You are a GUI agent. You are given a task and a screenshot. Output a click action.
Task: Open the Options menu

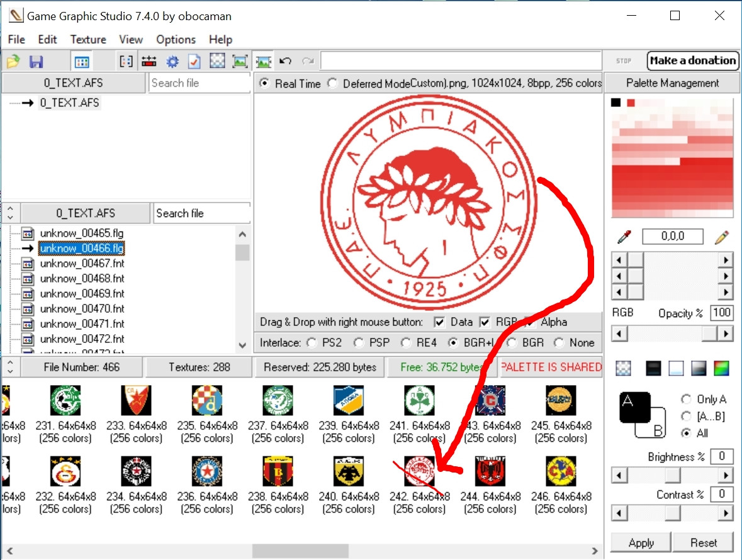coord(176,39)
